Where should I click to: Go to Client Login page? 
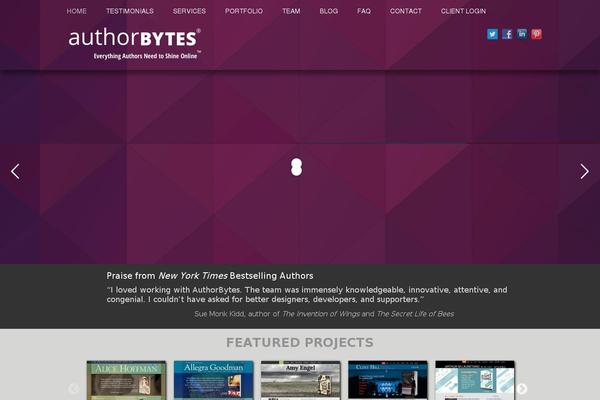point(463,11)
